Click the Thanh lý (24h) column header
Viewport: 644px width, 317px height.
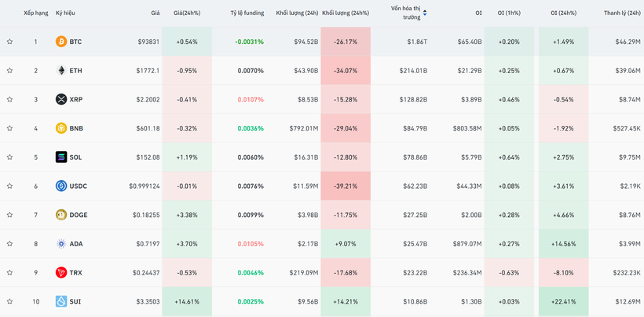point(622,13)
